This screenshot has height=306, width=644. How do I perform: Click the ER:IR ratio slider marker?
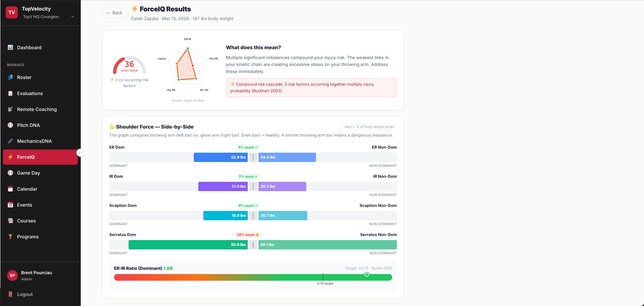tap(367, 275)
